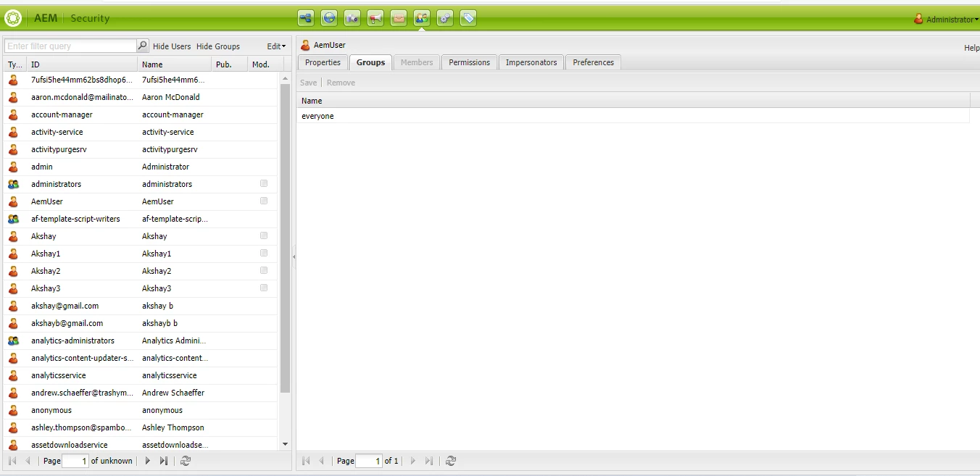This screenshot has width=980, height=476.
Task: Collapse the left user list panel
Action: pos(294,256)
